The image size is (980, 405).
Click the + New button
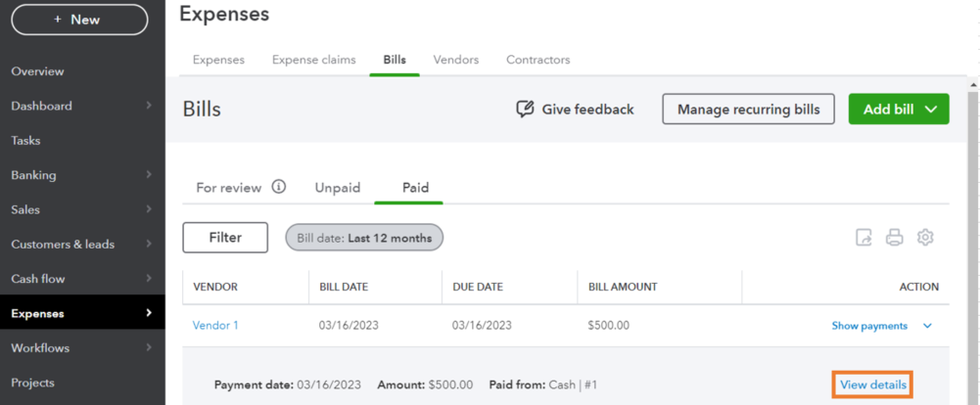[x=78, y=20]
